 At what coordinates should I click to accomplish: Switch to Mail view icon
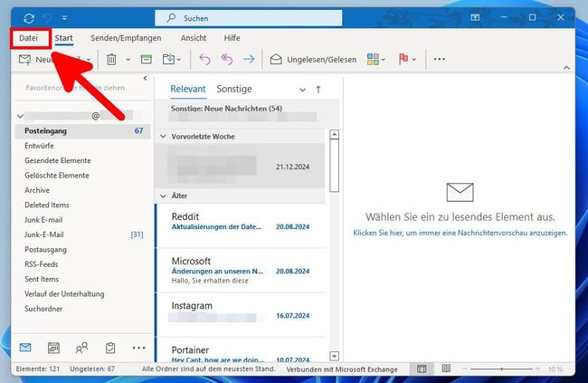point(25,348)
